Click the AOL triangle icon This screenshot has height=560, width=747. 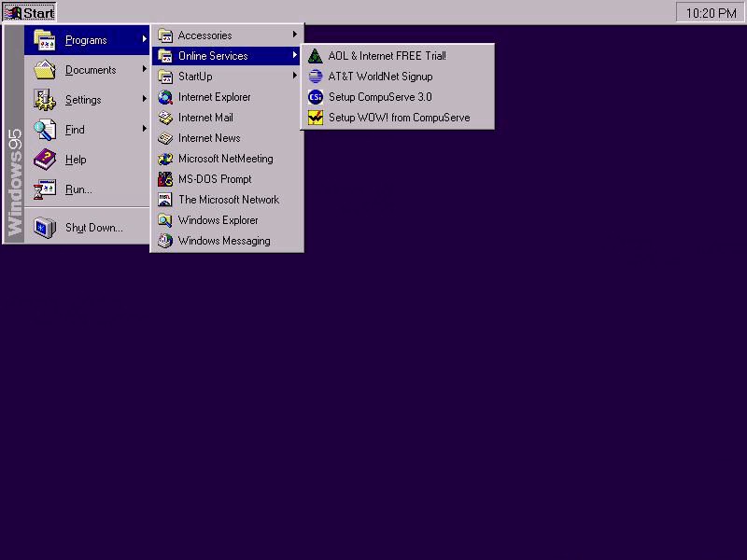tap(316, 56)
